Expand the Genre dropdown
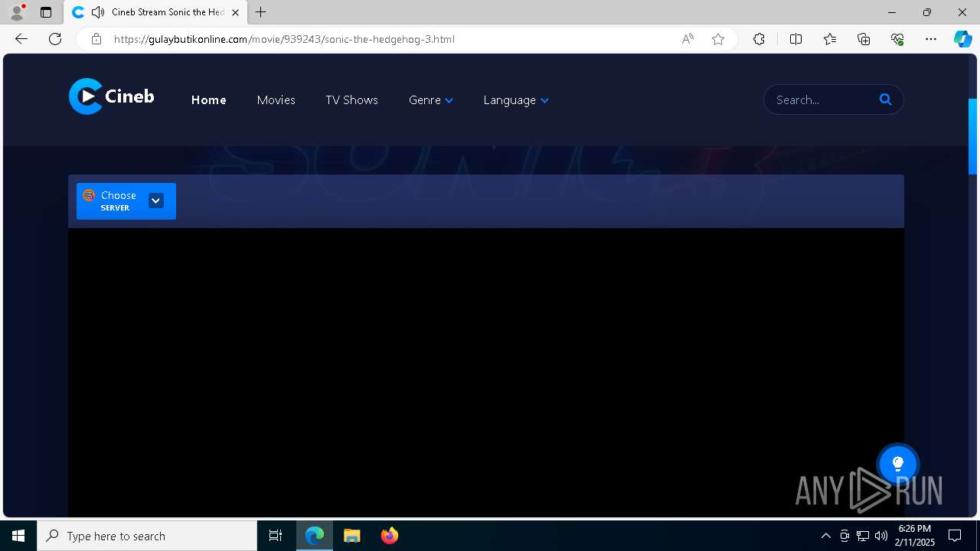 coord(431,100)
